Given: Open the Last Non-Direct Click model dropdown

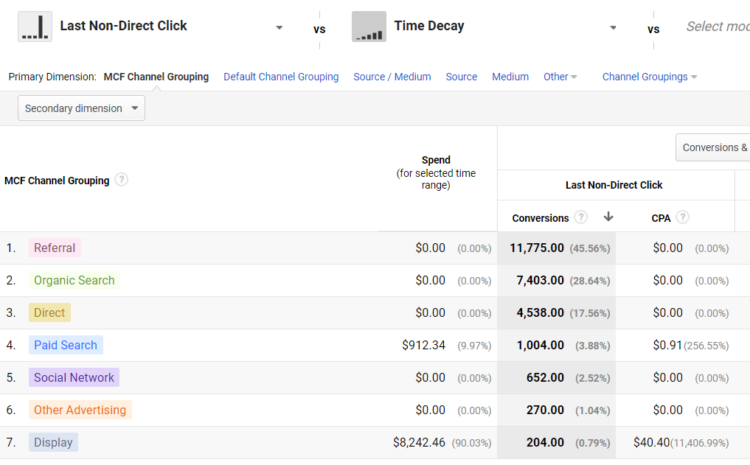Looking at the screenshot, I should click(279, 28).
